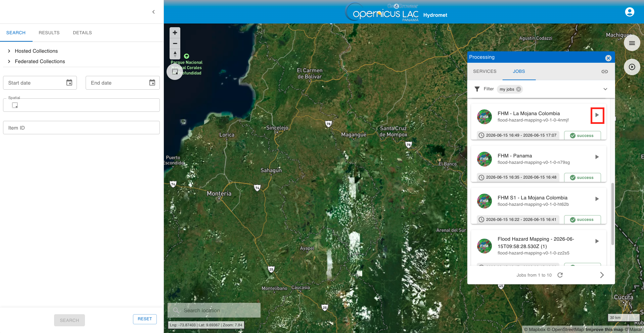Open the Start date calendar picker

69,83
